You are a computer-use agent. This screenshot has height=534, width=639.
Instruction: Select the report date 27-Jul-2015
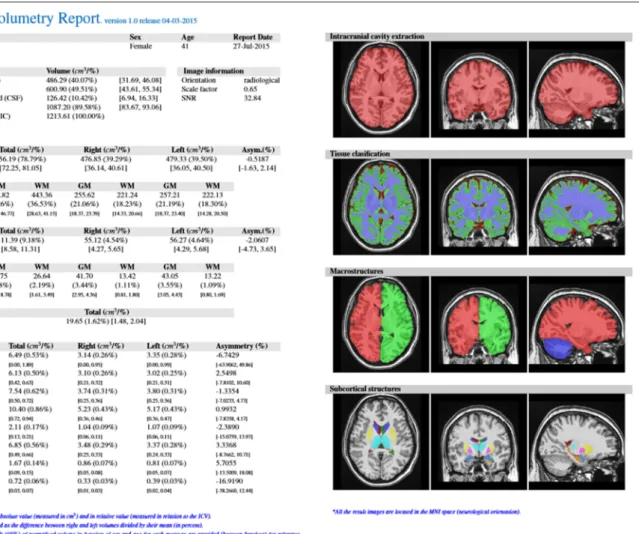click(x=251, y=46)
